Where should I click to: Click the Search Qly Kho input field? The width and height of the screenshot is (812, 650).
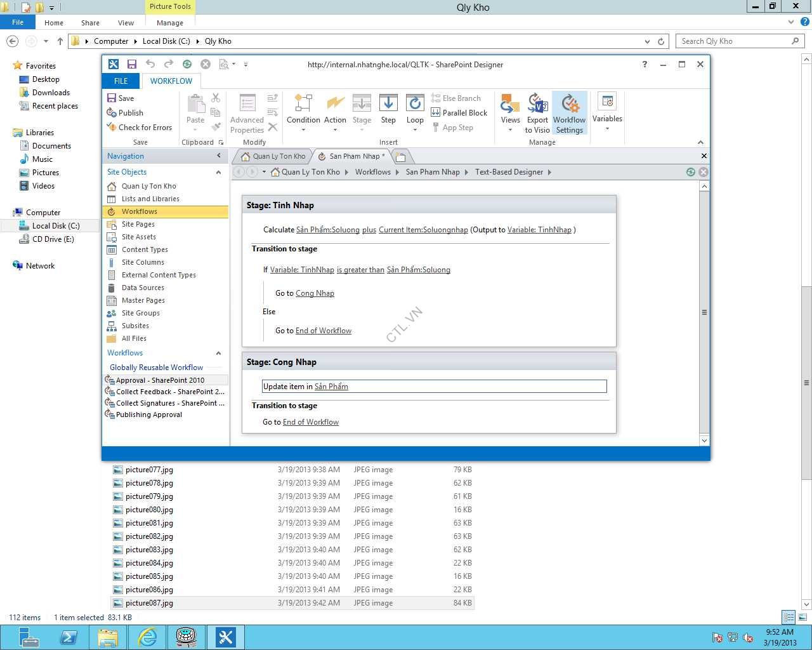coord(733,41)
